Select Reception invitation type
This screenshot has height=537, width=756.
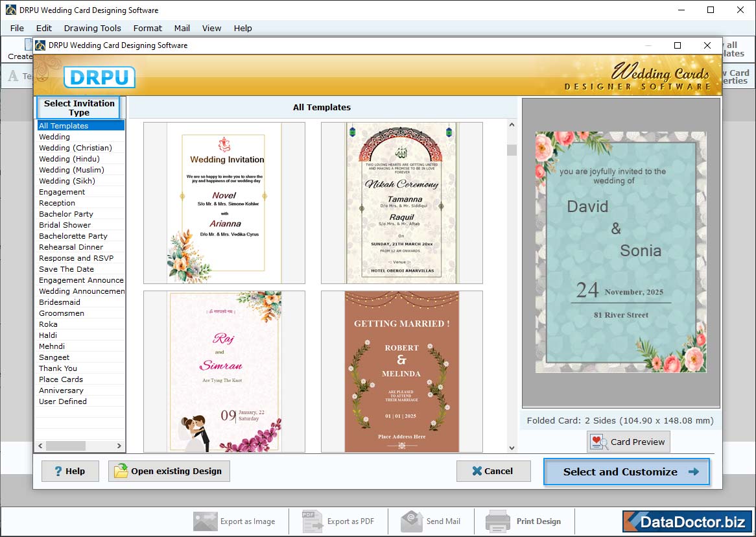80,203
